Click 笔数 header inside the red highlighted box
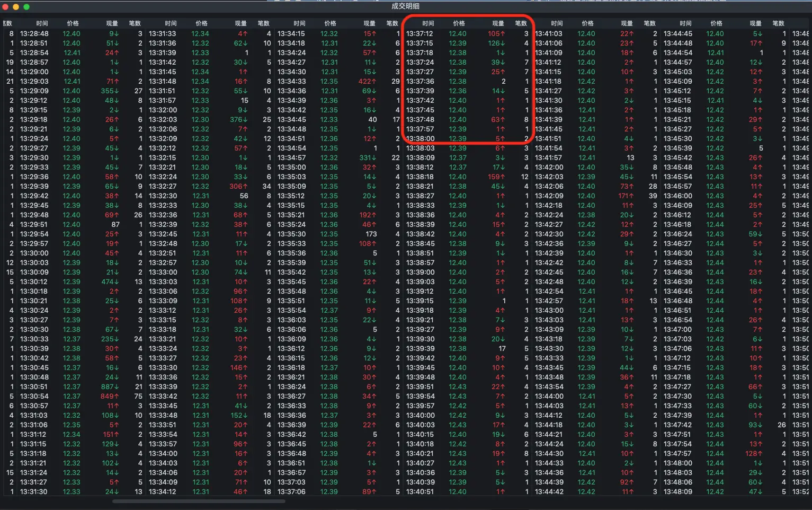The height and width of the screenshot is (510, 812). click(521, 23)
